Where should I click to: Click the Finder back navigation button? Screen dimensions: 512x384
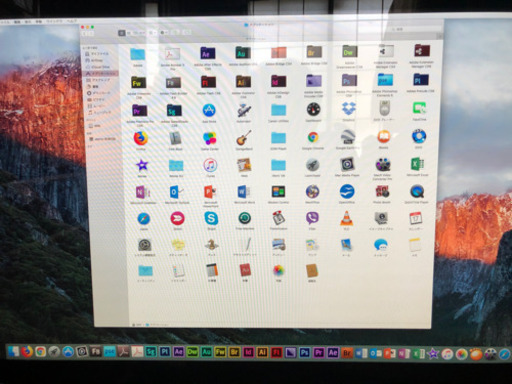pyautogui.click(x=85, y=34)
